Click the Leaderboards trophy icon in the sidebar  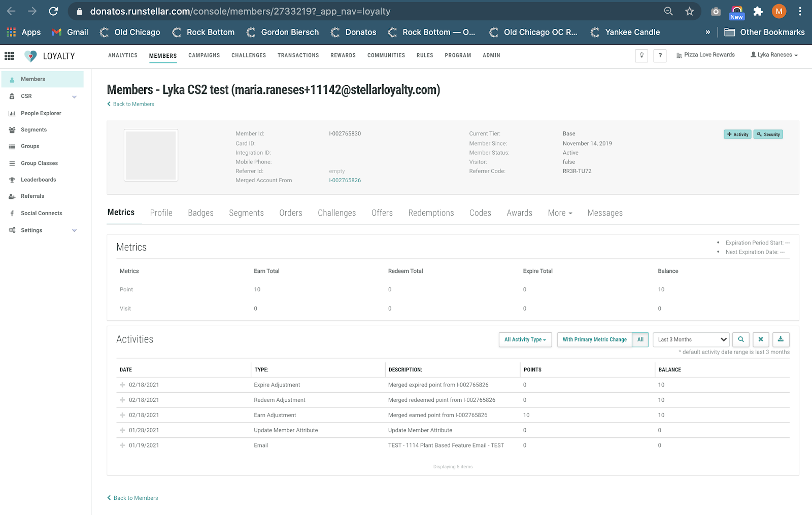(x=12, y=180)
